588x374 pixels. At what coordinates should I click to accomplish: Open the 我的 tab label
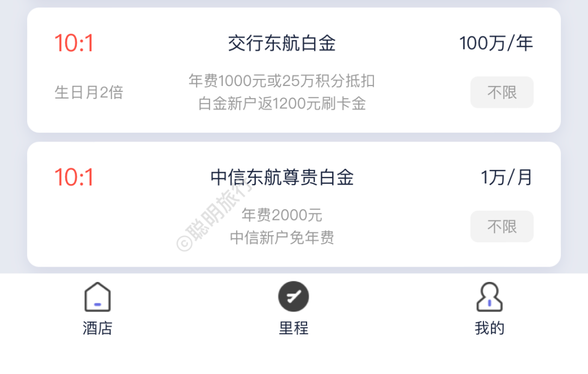pos(489,328)
